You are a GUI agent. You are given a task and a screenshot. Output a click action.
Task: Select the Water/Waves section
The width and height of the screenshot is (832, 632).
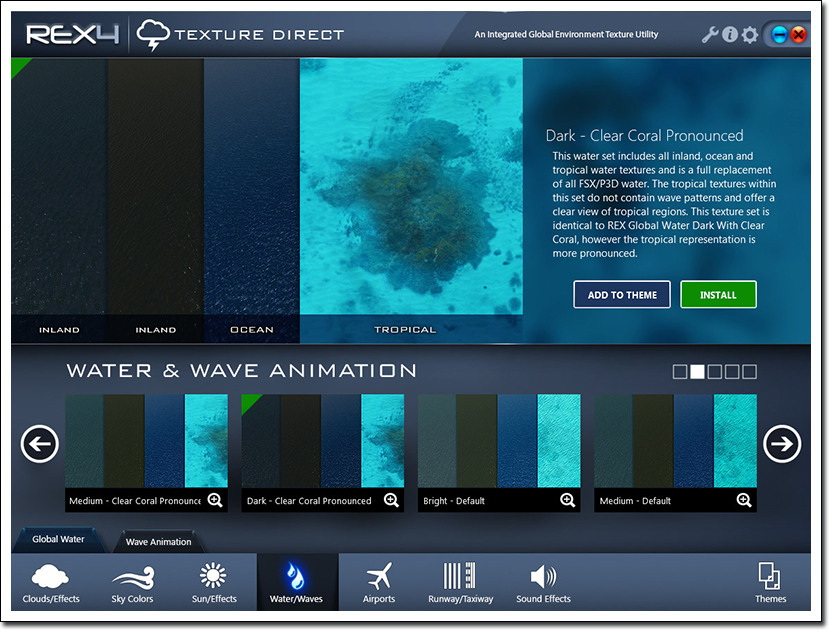296,583
